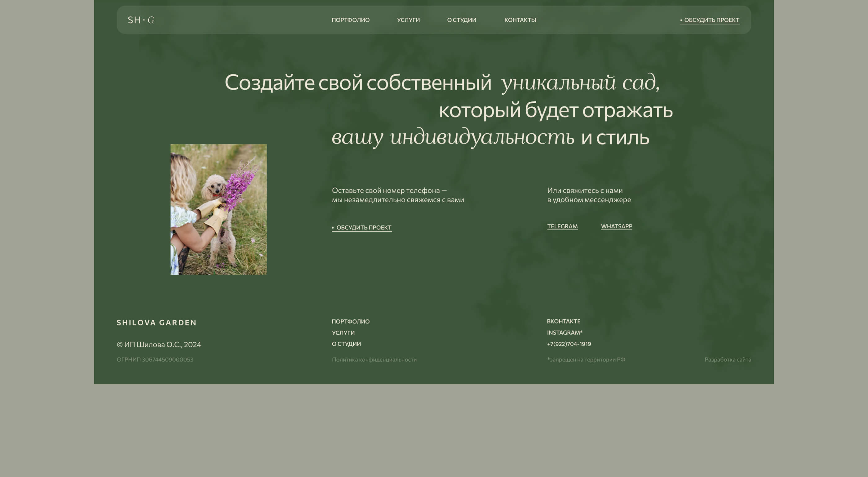This screenshot has height=477, width=868.
Task: Go to О студии in header navigation
Action: coord(461,20)
